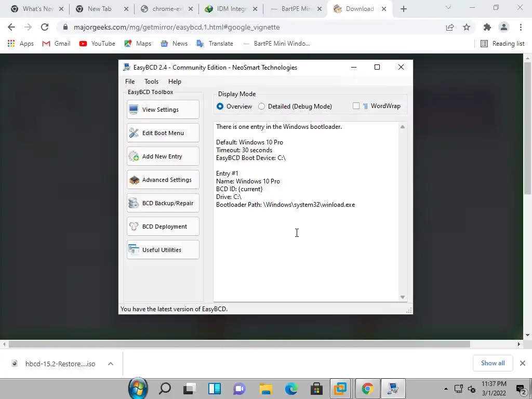532x399 pixels.
Task: Open Chrome profile avatar
Action: click(504, 27)
